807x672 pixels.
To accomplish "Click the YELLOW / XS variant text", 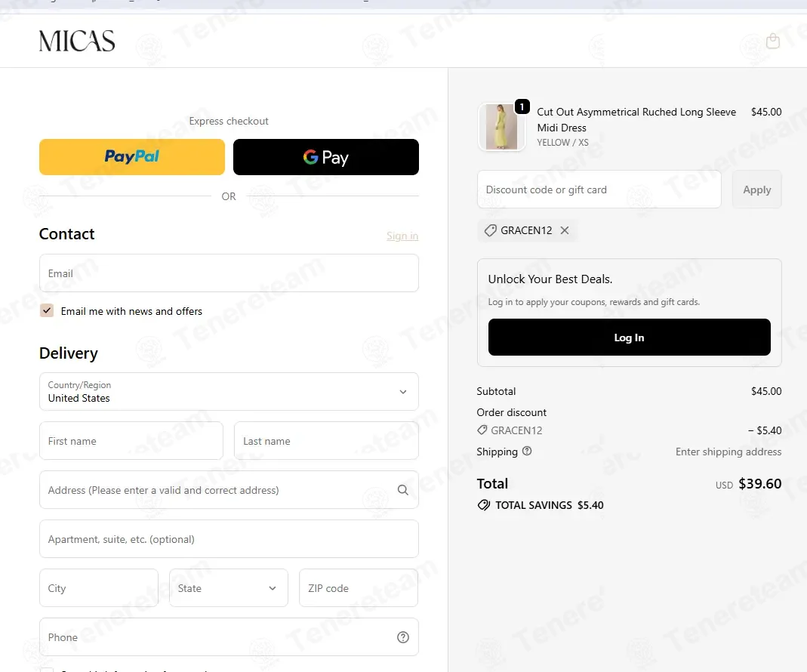I will tap(562, 143).
